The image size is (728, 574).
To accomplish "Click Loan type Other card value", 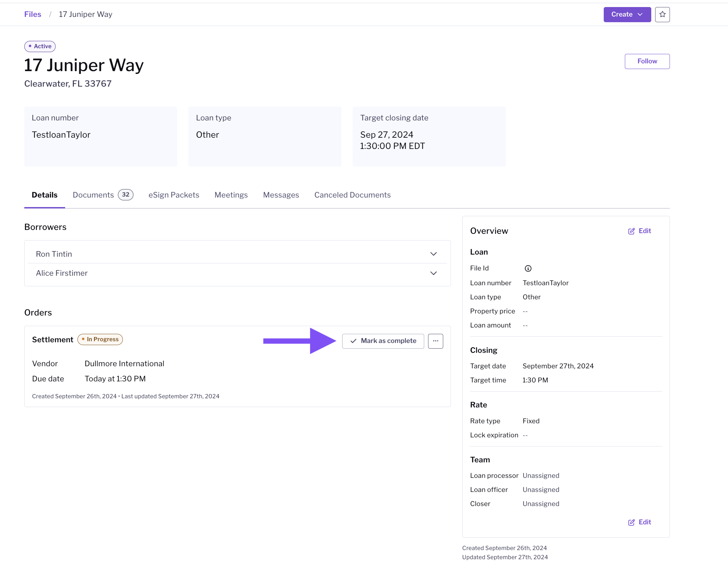I will (x=207, y=135).
